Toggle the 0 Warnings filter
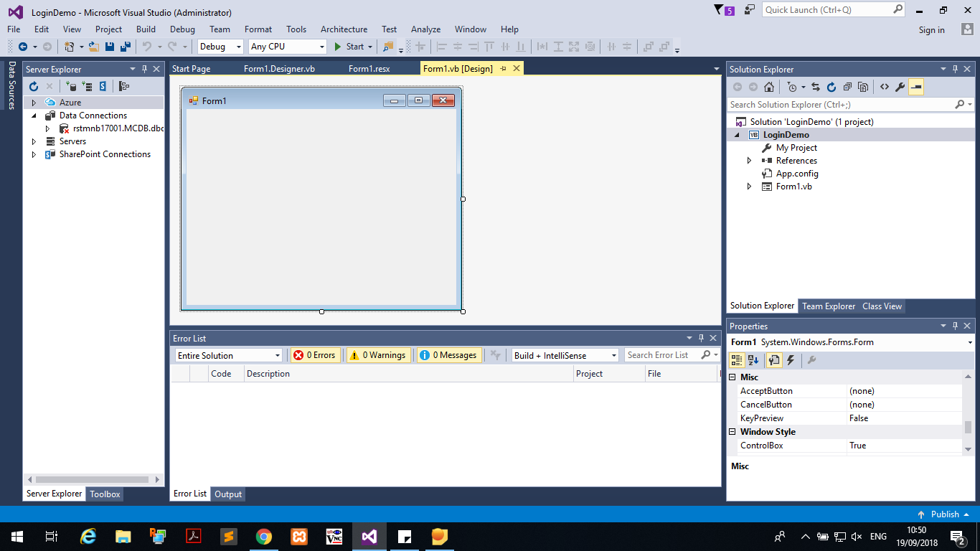The width and height of the screenshot is (980, 551). coord(379,355)
